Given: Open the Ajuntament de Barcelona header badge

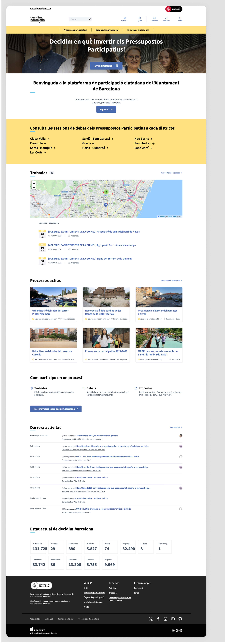Looking at the screenshot, I should (174, 9).
